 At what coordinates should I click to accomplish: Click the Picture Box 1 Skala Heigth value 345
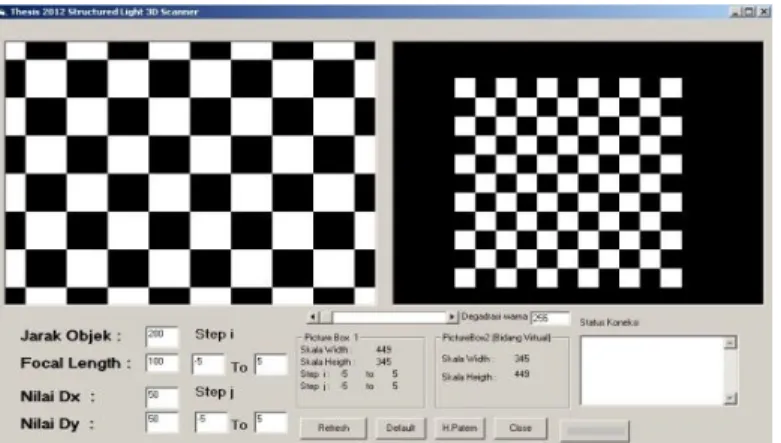384,361
